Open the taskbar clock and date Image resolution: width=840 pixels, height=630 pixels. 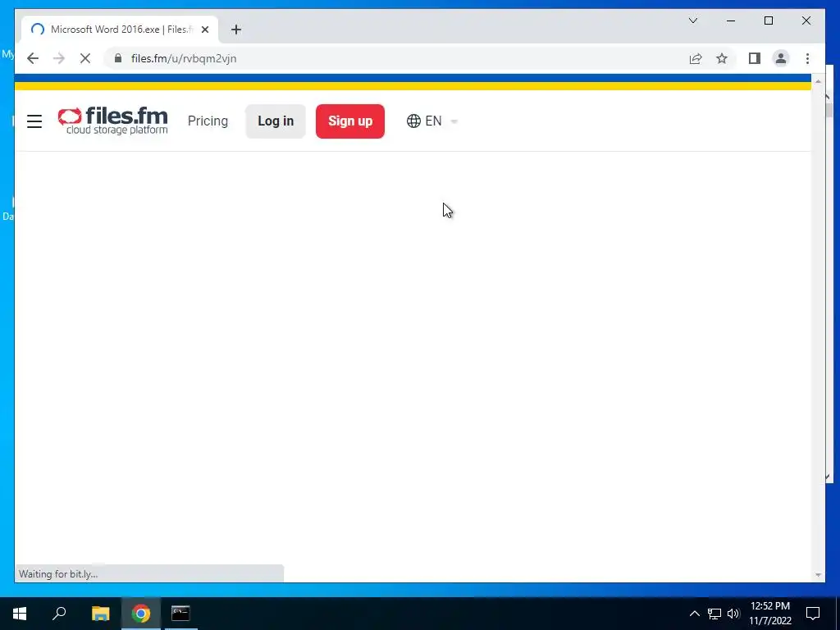769,614
